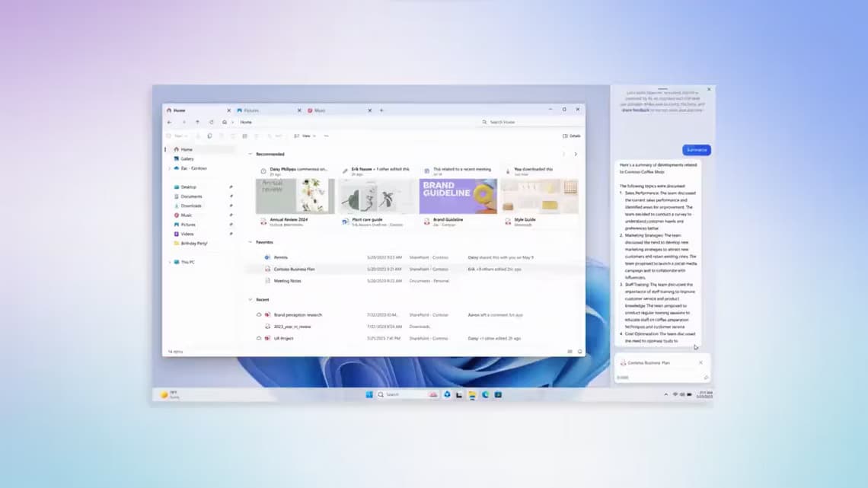Add a new File Explorer tab

[x=381, y=110]
